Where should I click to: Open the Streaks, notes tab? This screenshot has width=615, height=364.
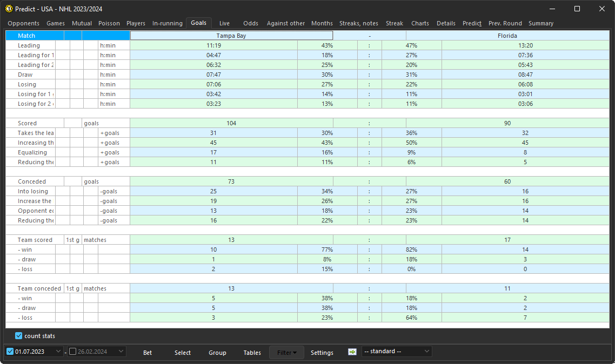pyautogui.click(x=358, y=23)
